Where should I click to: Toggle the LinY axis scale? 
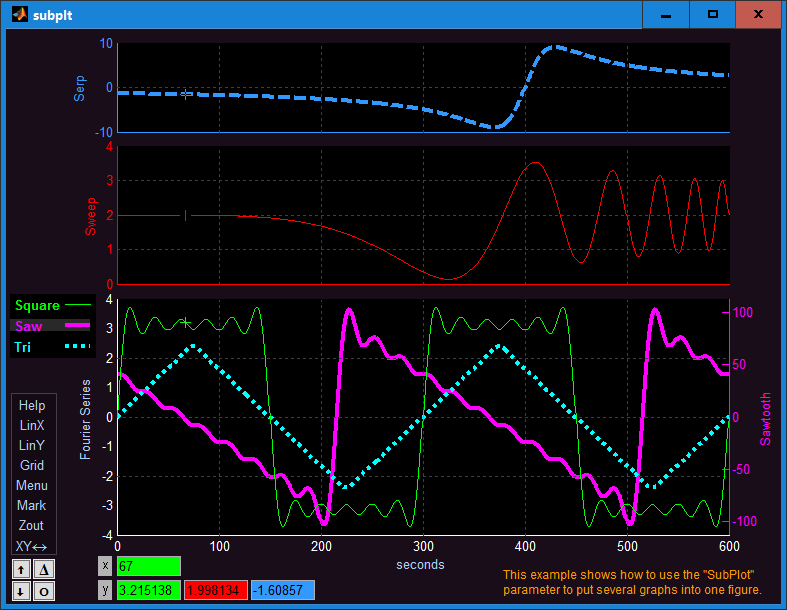click(x=32, y=446)
